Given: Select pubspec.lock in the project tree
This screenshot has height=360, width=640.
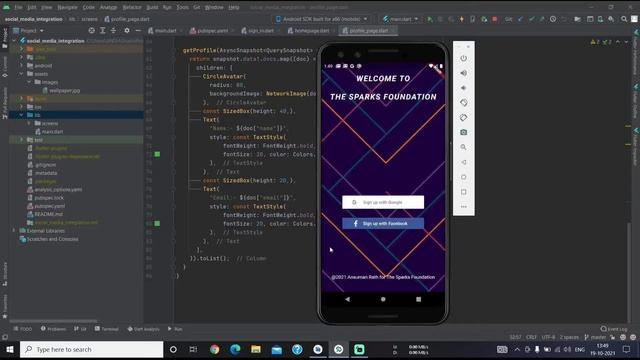Looking at the screenshot, I should coord(45,198).
